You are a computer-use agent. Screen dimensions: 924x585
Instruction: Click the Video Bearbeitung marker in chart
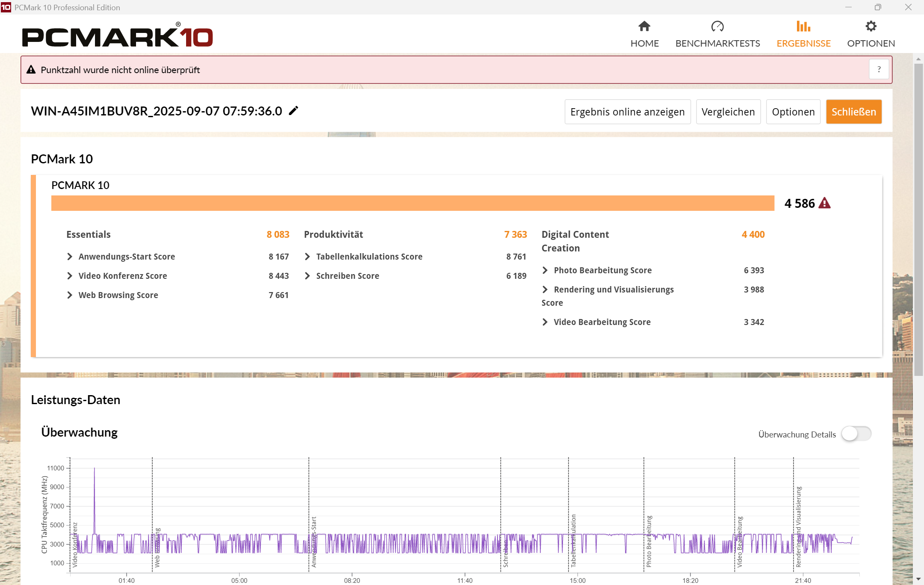pyautogui.click(x=740, y=542)
